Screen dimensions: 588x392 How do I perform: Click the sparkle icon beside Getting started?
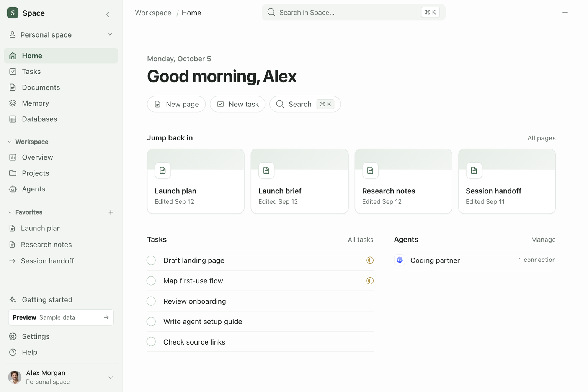13,300
